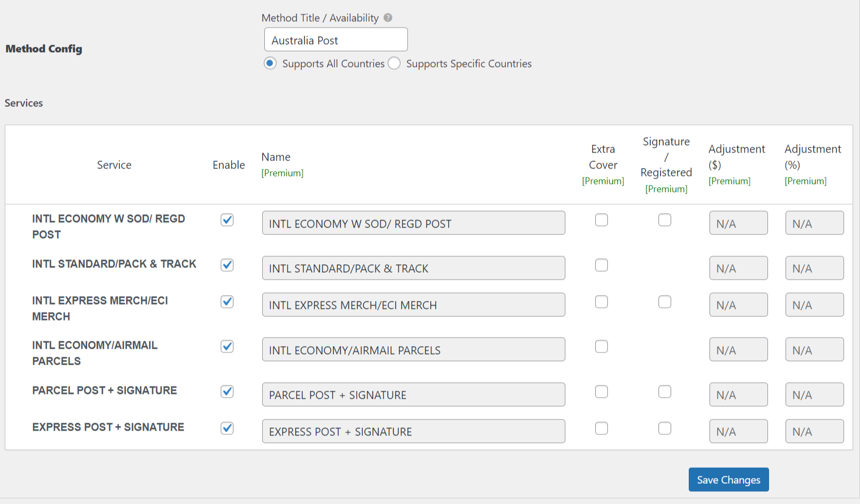Tick Extra Cover for PARCEL POST + SIGNATURE
This screenshot has height=504, width=860.
pyautogui.click(x=602, y=391)
